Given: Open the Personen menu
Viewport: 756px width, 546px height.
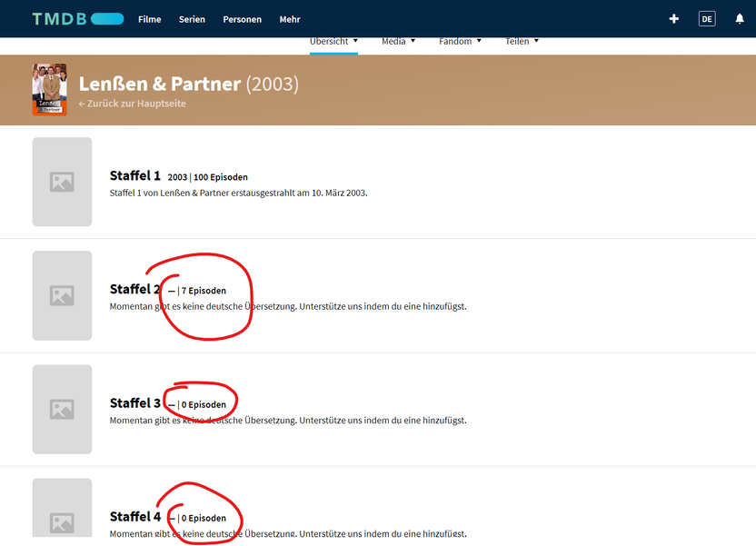Looking at the screenshot, I should point(242,19).
